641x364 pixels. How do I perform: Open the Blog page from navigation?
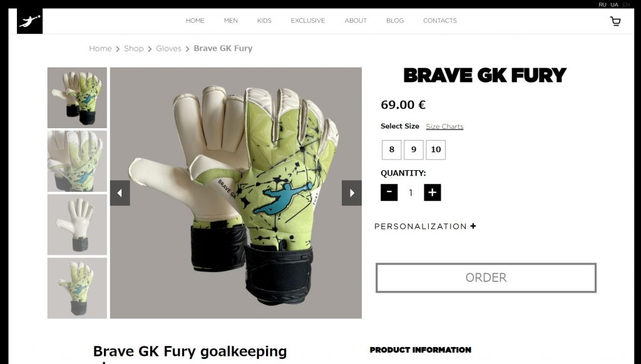(x=395, y=21)
